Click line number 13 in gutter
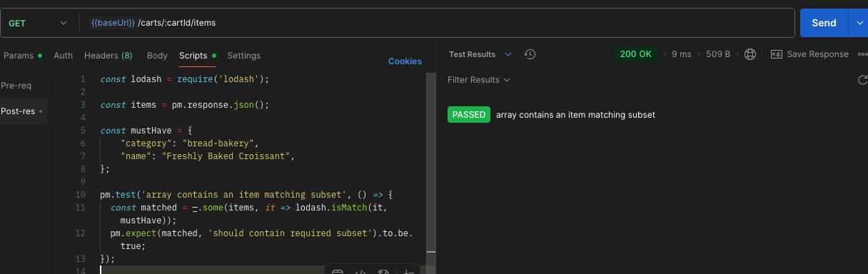 [81, 259]
